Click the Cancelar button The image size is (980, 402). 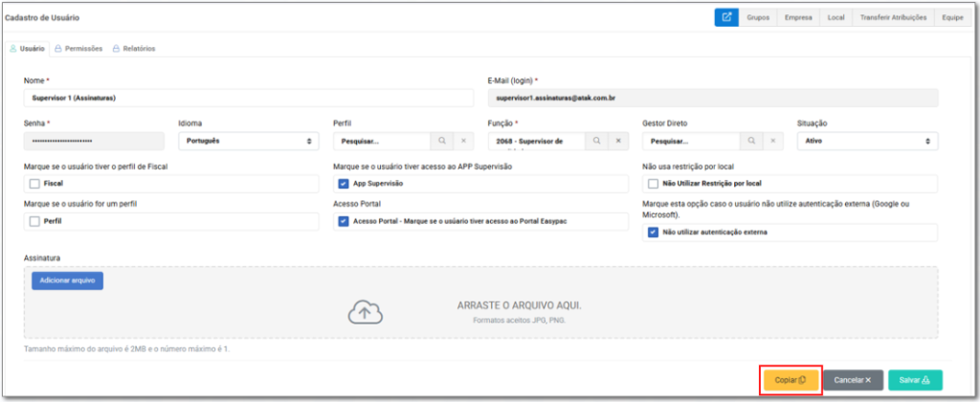point(853,380)
